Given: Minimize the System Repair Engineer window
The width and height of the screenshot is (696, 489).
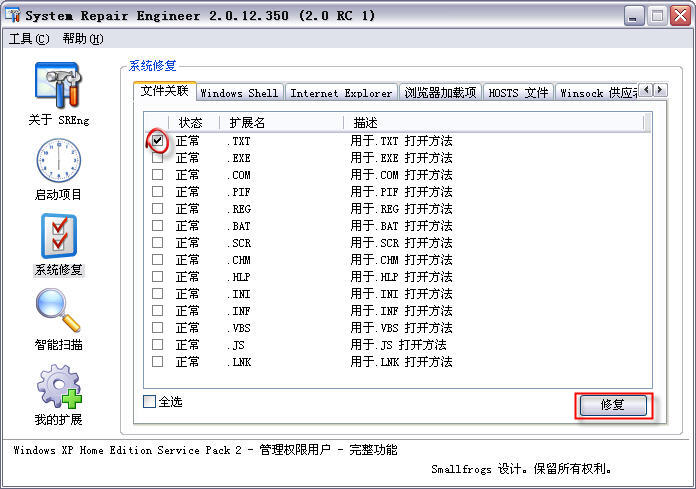Looking at the screenshot, I should pyautogui.click(x=634, y=16).
